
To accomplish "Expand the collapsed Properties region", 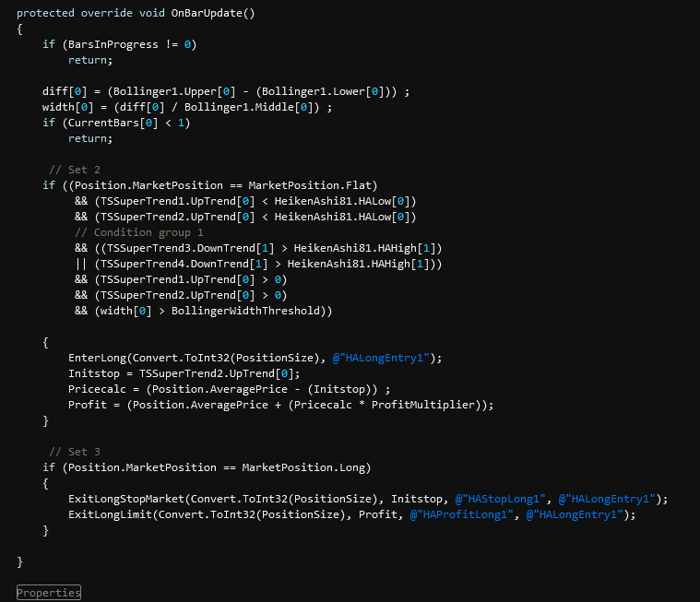I will tap(49, 592).
